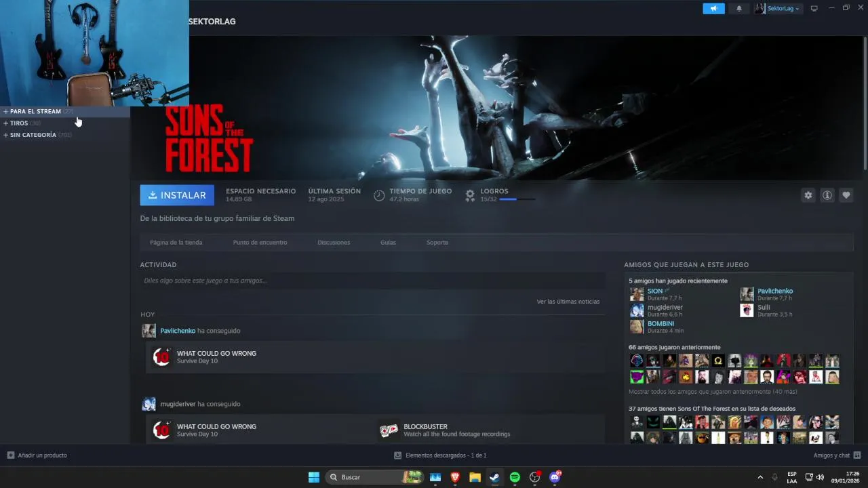Open Pavlichenko's profile in activity feed
This screenshot has height=488, width=868.
point(178,331)
